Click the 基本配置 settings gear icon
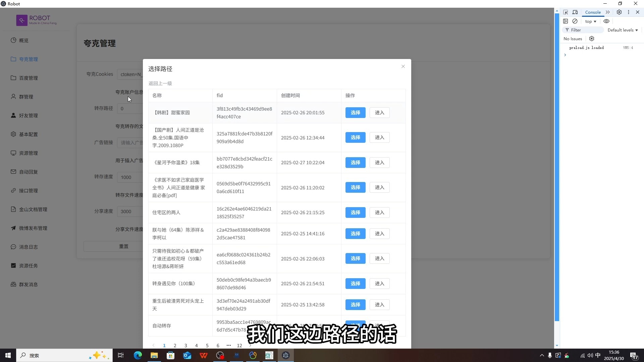Viewport: 644px width, 362px height. [x=13, y=134]
